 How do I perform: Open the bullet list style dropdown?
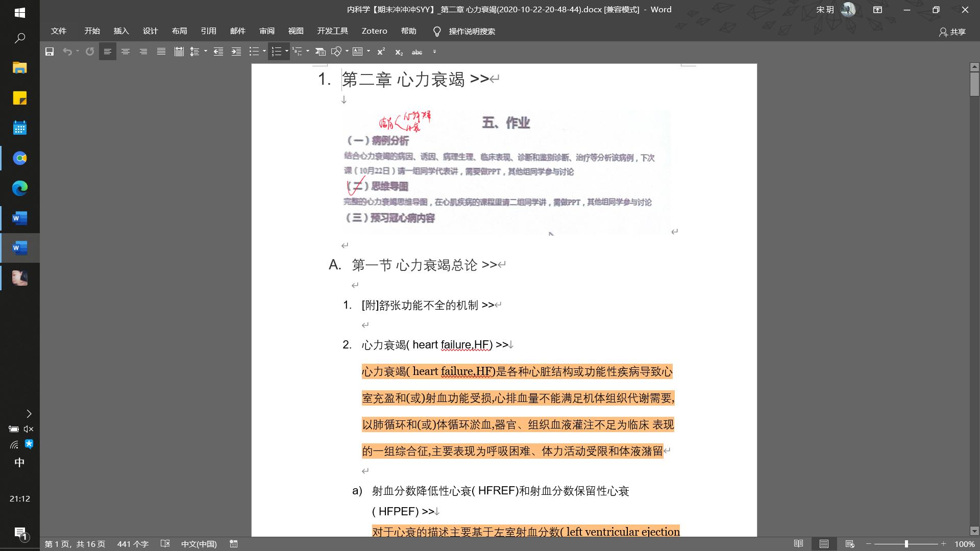(x=264, y=52)
